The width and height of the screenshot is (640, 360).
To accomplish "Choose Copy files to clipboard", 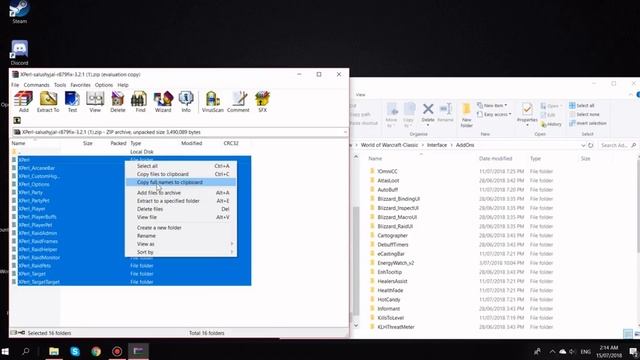I will 181,174.
